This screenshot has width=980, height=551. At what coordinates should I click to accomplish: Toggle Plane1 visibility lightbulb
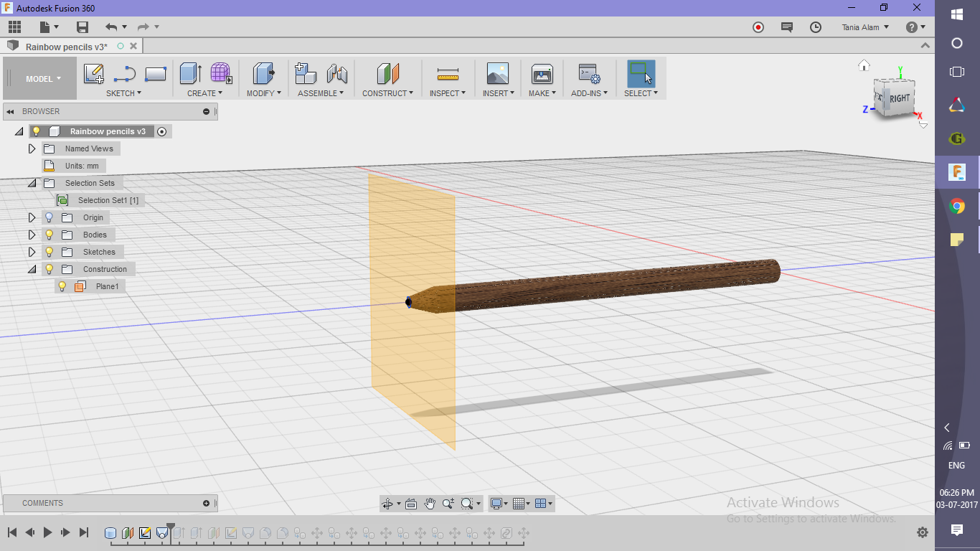click(x=62, y=286)
